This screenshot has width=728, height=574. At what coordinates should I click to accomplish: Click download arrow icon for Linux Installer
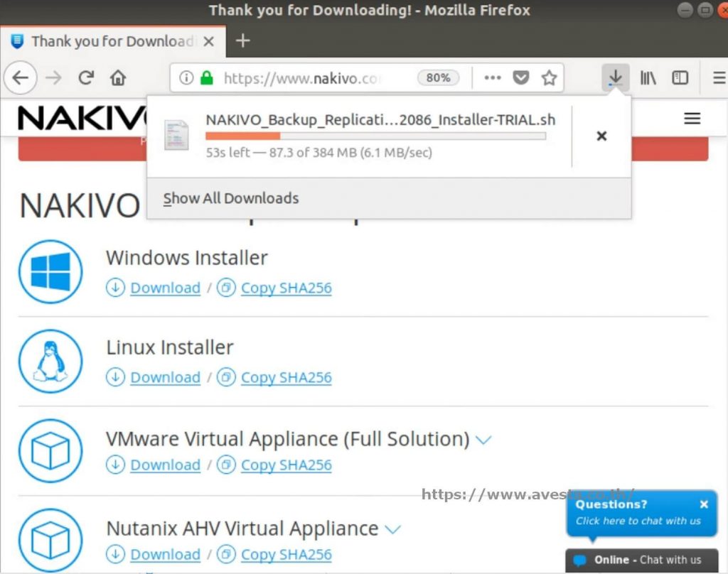click(115, 377)
